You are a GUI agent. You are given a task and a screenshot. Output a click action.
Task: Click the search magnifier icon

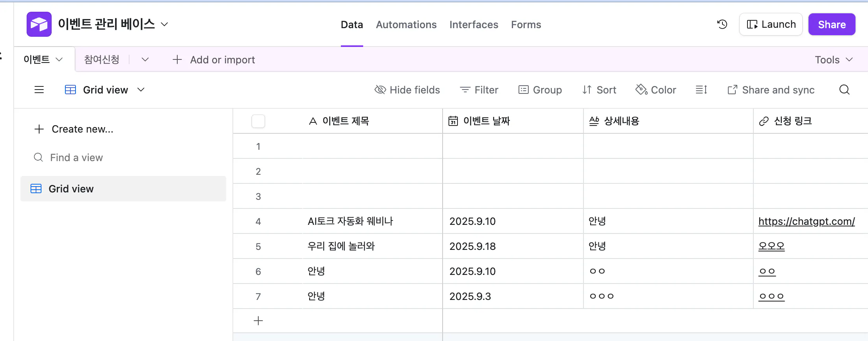844,90
